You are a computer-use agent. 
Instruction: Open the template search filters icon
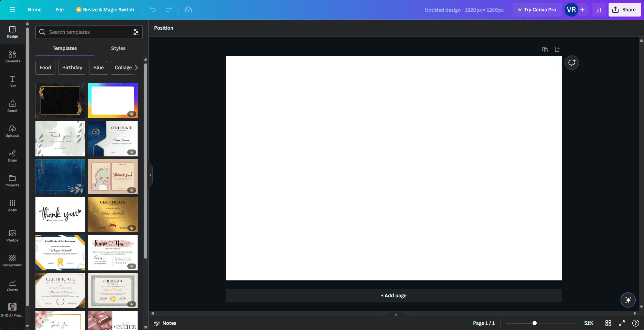[x=136, y=32]
